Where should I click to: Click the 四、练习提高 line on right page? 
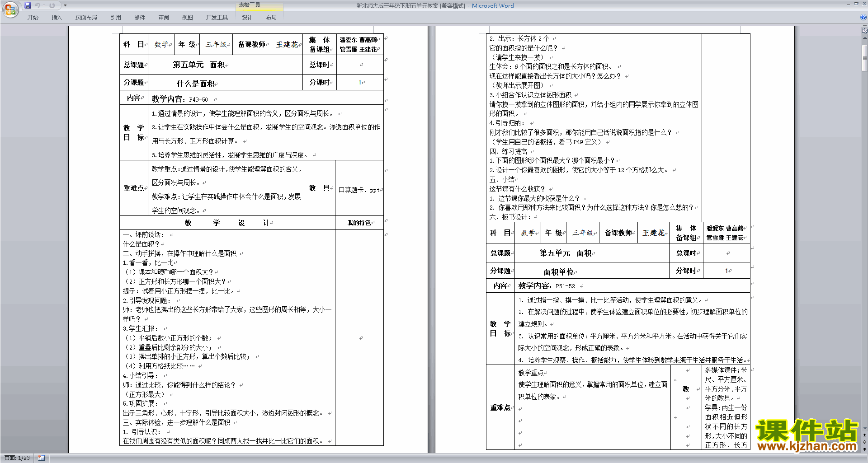[508, 151]
